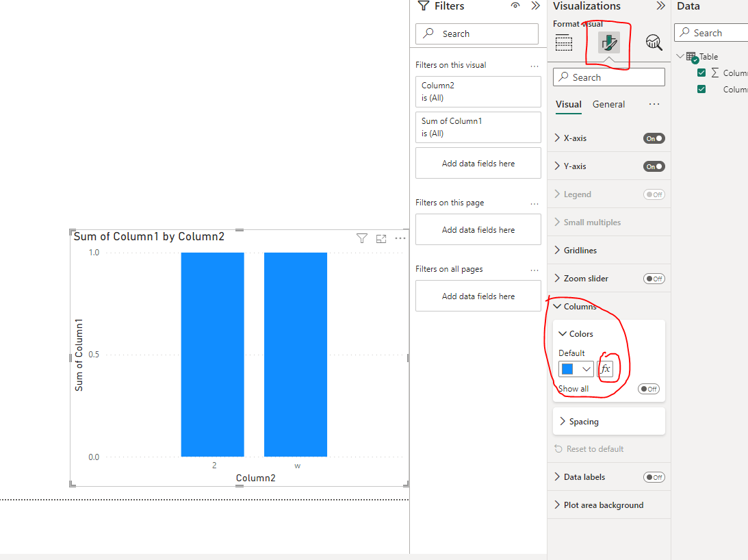
Task: Turn off the Y-axis toggle
Action: [654, 166]
